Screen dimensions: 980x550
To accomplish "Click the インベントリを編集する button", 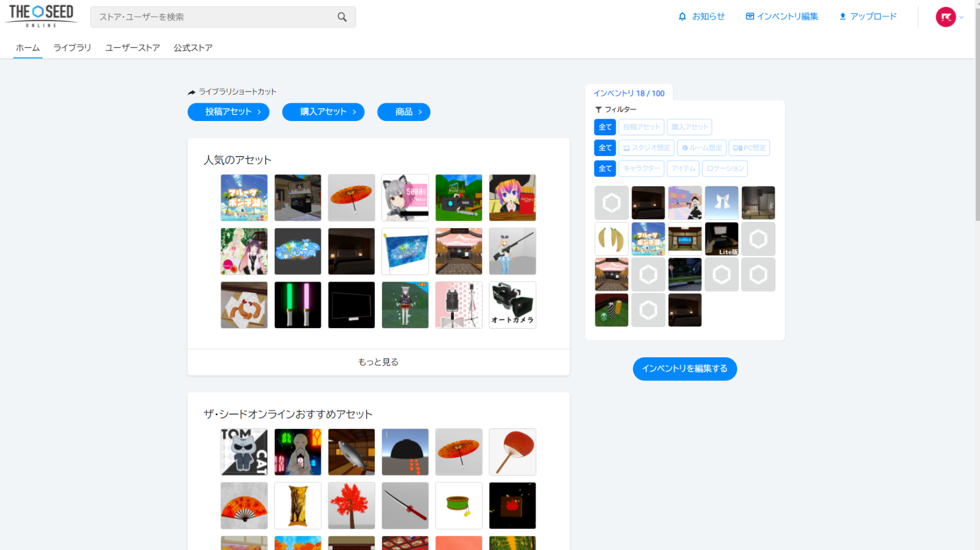I will (685, 369).
